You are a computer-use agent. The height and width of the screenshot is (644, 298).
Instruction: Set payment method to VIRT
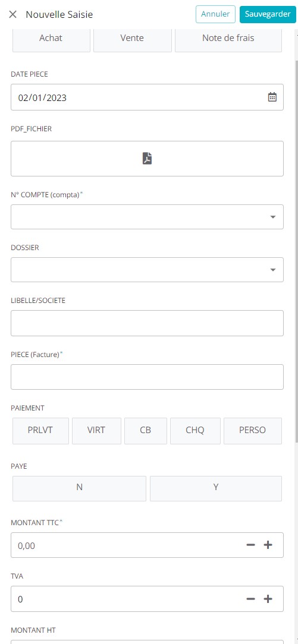(x=96, y=431)
